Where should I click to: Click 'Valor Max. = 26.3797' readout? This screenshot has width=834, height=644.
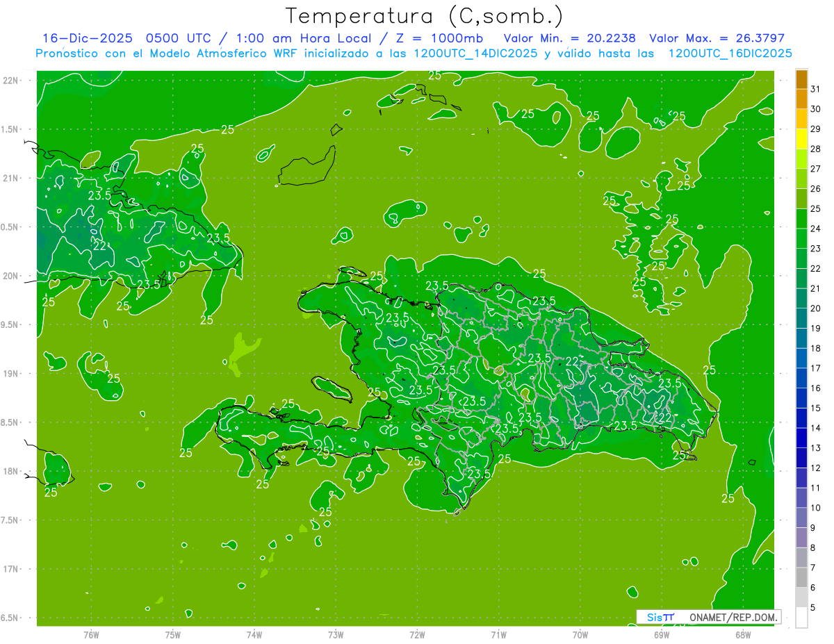pyautogui.click(x=717, y=38)
